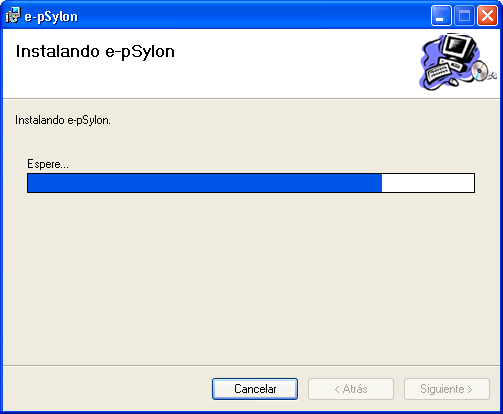Click the computer monitor in header graphic
Image resolution: width=503 pixels, height=414 pixels.
(459, 47)
